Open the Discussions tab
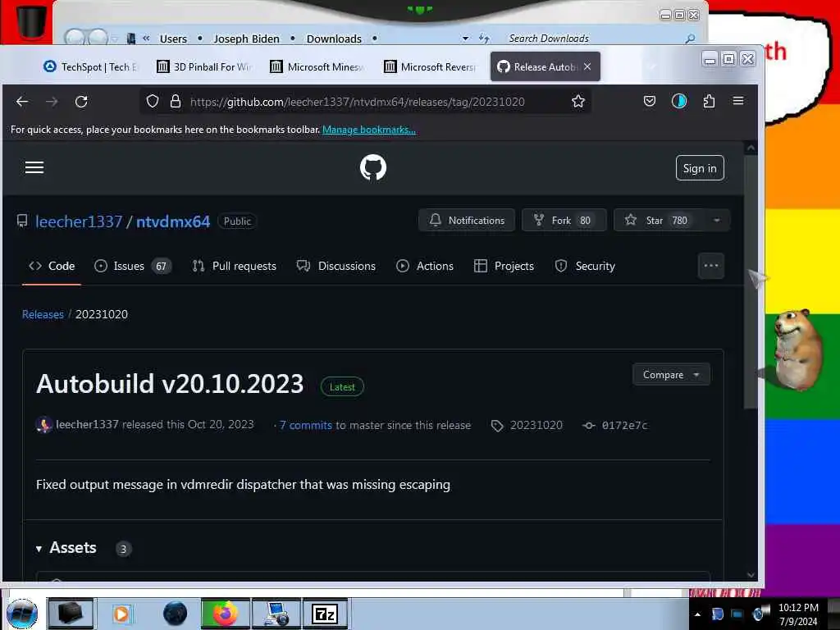This screenshot has width=840, height=630. coord(336,267)
